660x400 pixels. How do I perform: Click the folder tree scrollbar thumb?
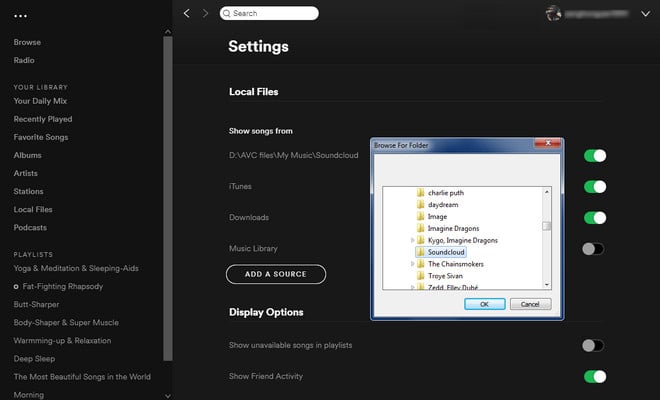coord(547,226)
